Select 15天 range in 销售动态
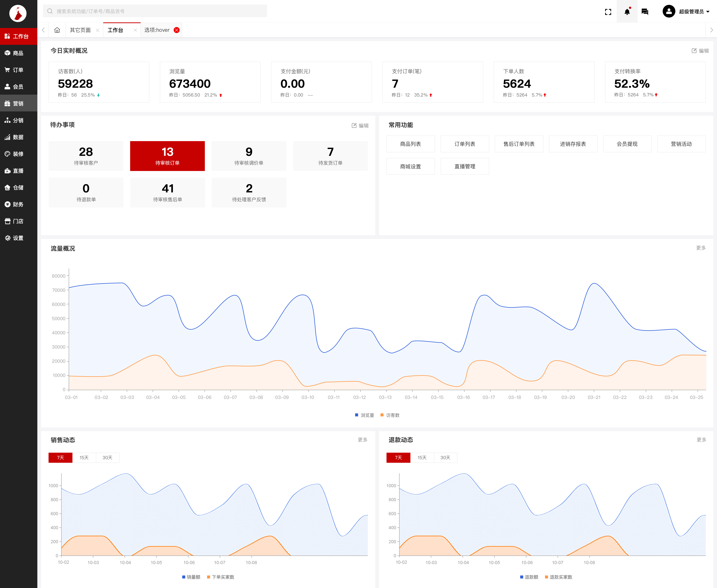Screen dimensions: 717x588 [x=84, y=458]
